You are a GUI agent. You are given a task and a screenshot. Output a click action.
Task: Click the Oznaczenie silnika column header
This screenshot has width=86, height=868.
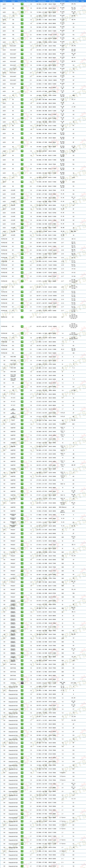[x=74, y=1]
